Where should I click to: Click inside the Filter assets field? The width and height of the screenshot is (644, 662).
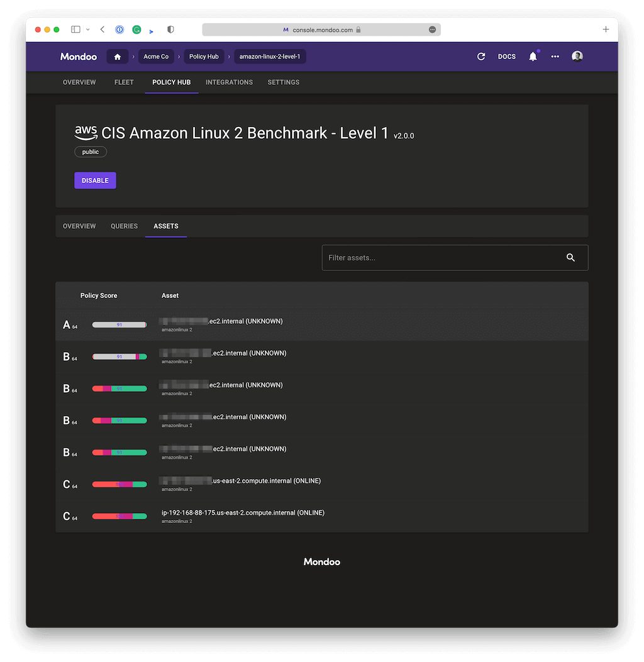coord(440,257)
